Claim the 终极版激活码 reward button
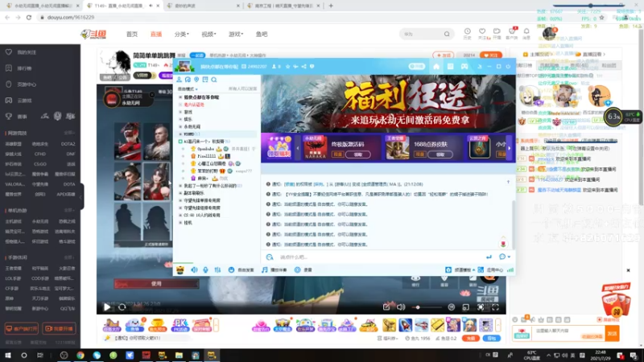Viewport: 644px width, 362px height. click(358, 154)
